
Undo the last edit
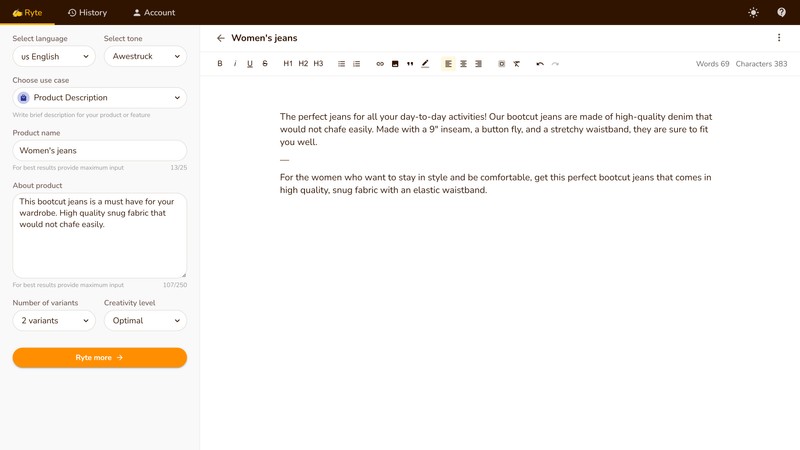[x=540, y=64]
